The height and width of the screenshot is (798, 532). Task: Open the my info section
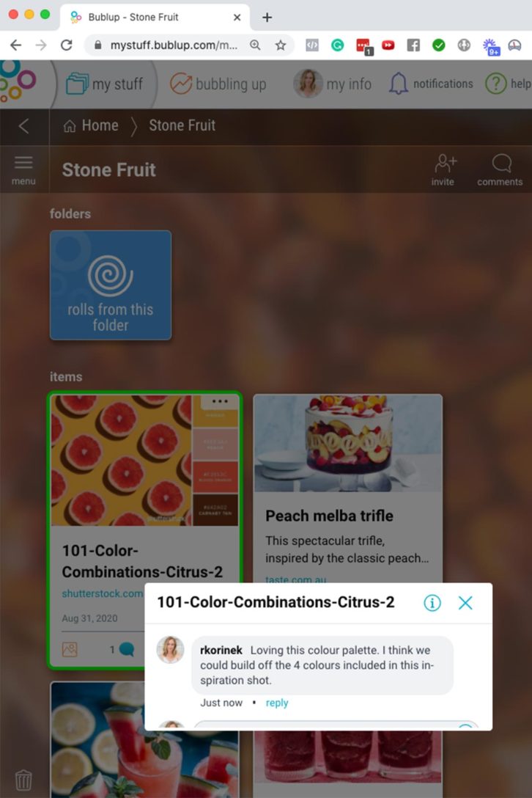pos(333,84)
